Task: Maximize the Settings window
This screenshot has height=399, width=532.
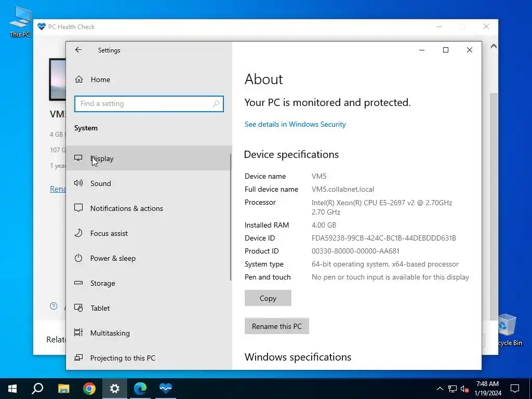Action: (x=446, y=50)
